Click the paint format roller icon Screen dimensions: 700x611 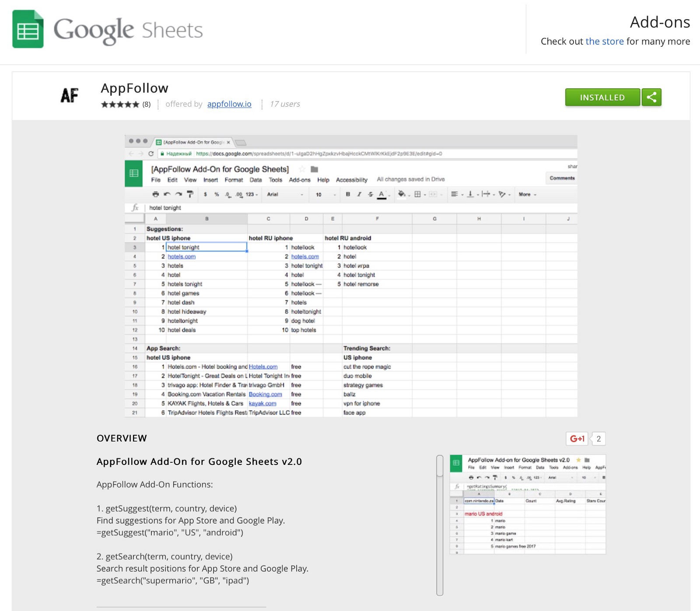[x=190, y=194]
